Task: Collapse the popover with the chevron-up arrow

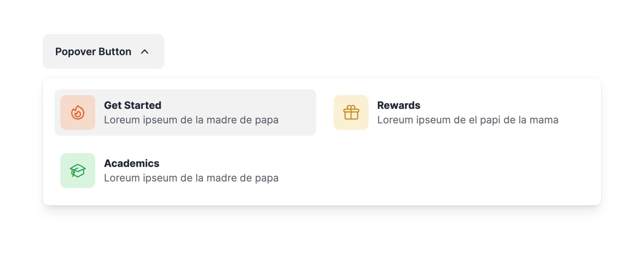Action: [x=145, y=52]
